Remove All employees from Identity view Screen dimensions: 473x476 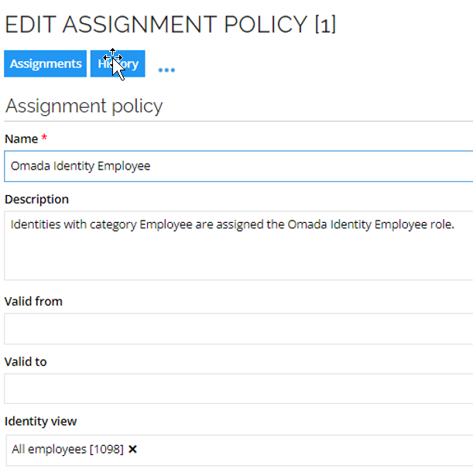pyautogui.click(x=132, y=449)
